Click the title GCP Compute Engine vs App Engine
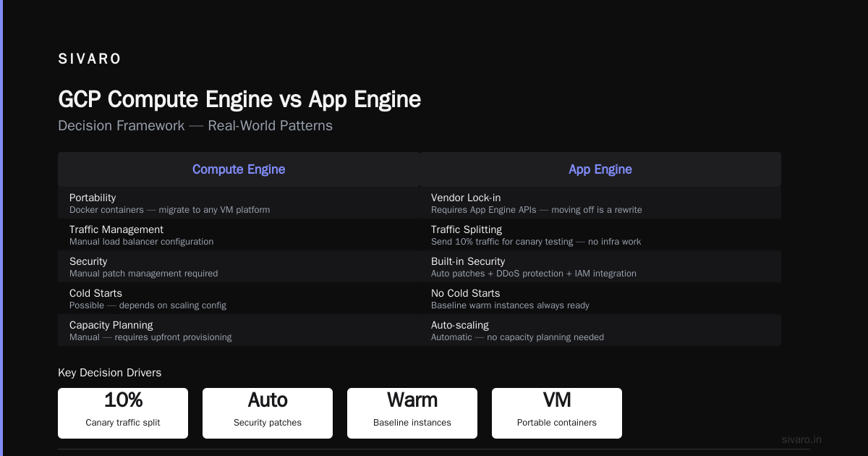 point(239,99)
